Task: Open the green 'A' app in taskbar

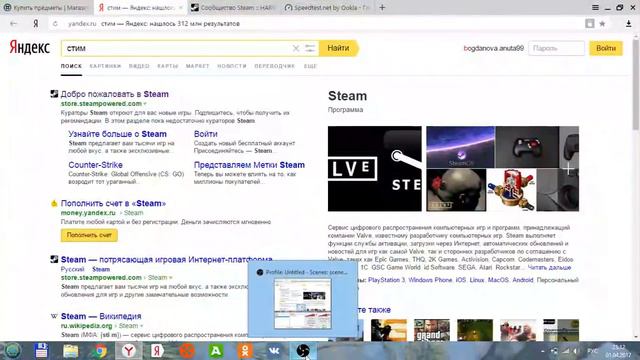Action: [216, 351]
